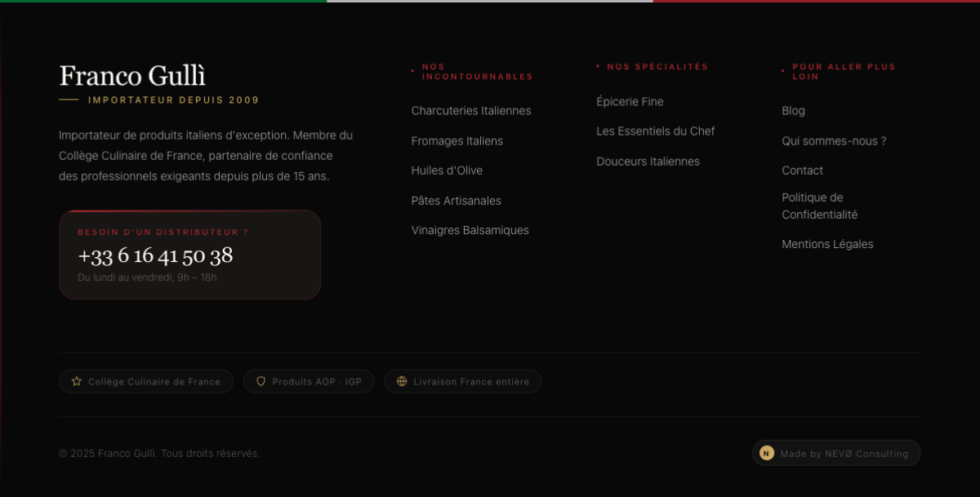Open the Charcuteries Italiennes link
Image resolution: width=980 pixels, height=497 pixels.
point(471,111)
